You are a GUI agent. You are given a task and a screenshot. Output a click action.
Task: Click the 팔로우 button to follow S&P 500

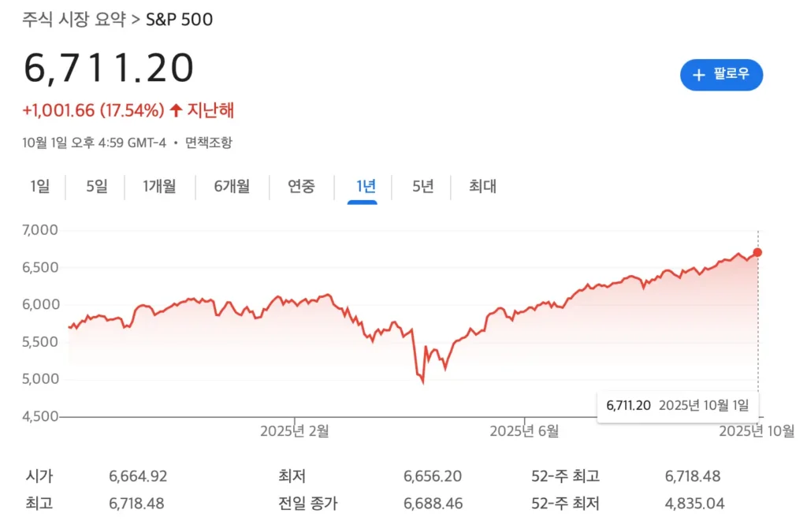click(721, 75)
